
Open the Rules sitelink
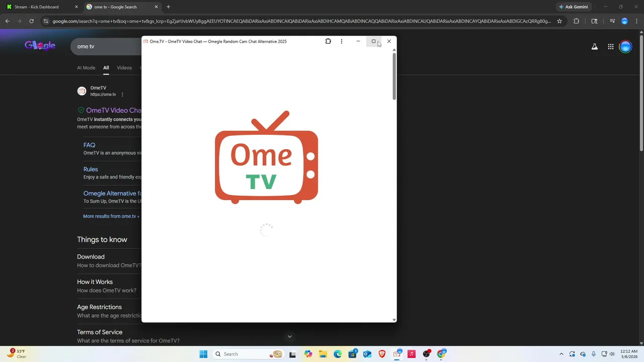91,169
